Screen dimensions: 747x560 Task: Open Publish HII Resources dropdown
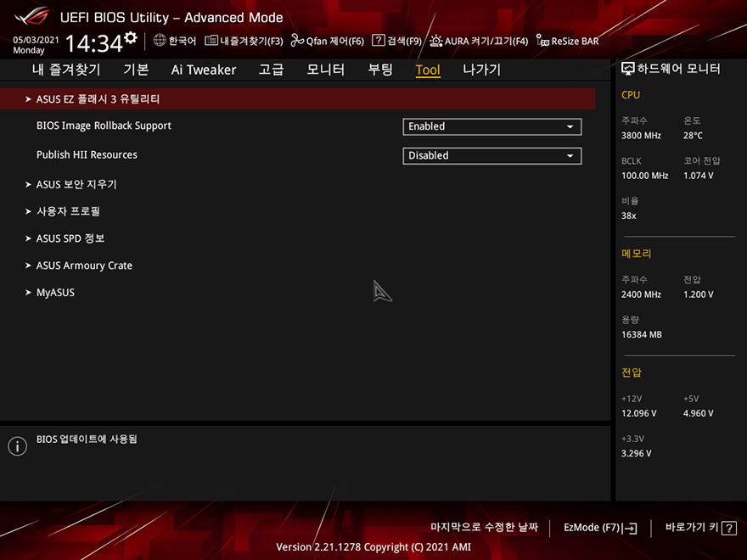[x=492, y=156]
